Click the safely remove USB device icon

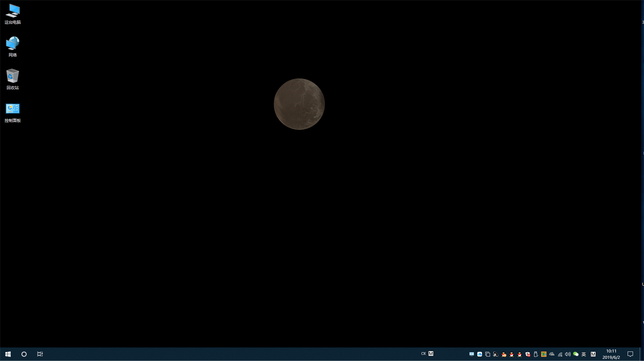point(535,354)
